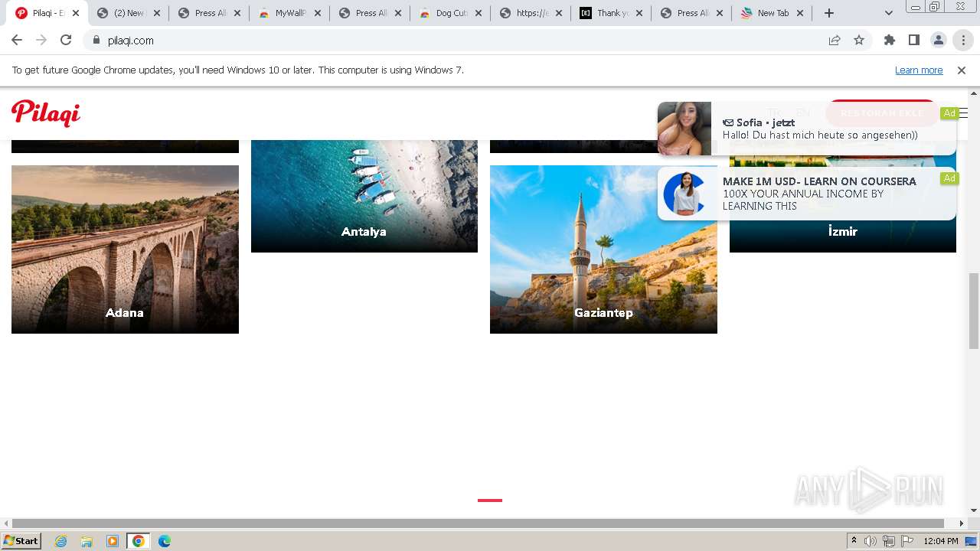Screen dimensions: 980x551
Task: Click the vertical scrollbar thumb
Action: [x=974, y=310]
